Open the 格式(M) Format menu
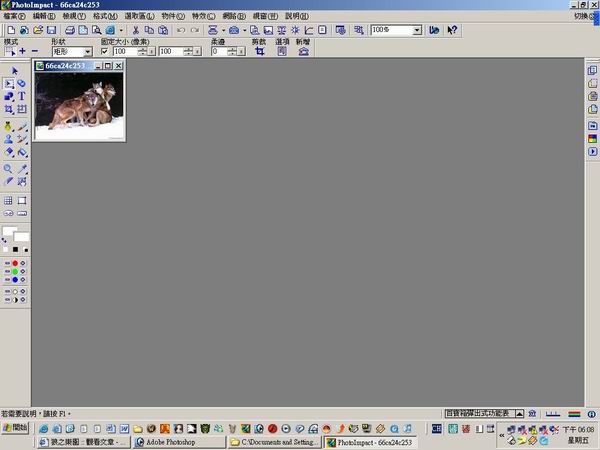600x450 pixels. click(105, 16)
